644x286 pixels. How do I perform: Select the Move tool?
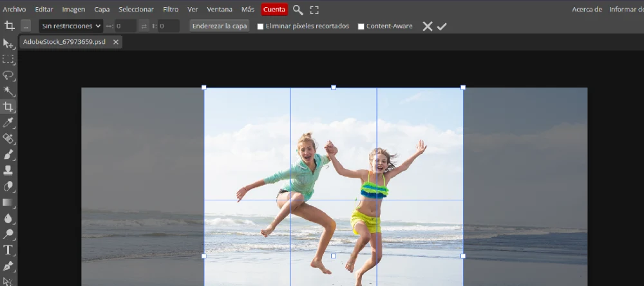[x=8, y=44]
